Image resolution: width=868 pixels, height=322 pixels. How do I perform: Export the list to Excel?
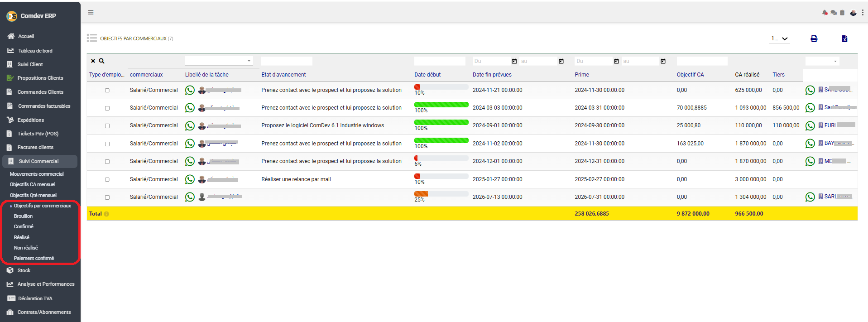pyautogui.click(x=844, y=39)
